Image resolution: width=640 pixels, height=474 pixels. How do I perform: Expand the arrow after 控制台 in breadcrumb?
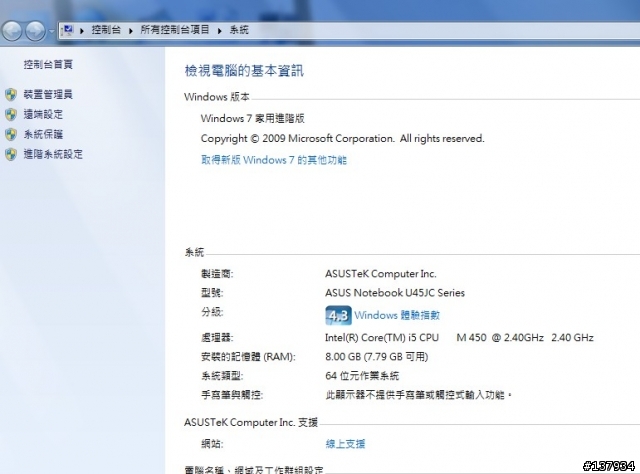click(x=131, y=31)
